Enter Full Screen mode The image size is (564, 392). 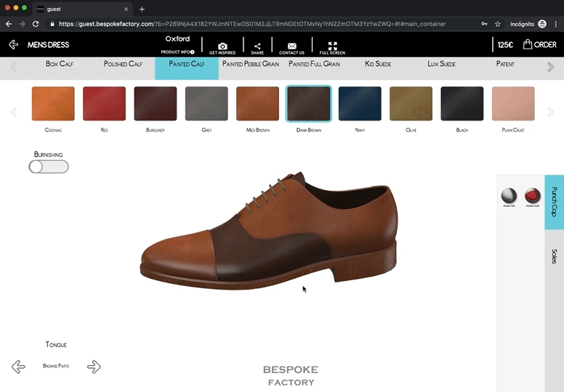click(332, 46)
